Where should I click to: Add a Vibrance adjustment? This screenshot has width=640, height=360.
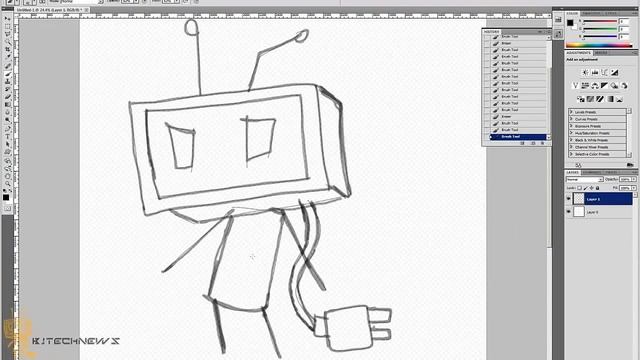point(575,85)
